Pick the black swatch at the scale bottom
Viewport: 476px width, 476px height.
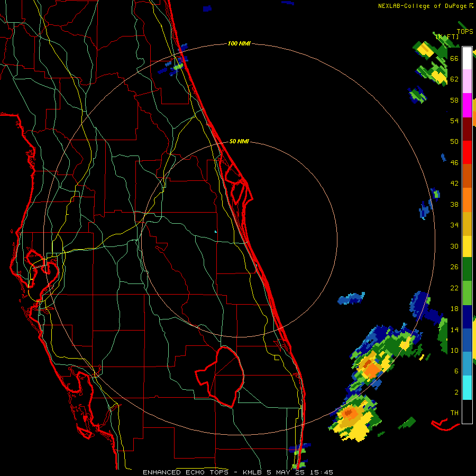(x=467, y=411)
